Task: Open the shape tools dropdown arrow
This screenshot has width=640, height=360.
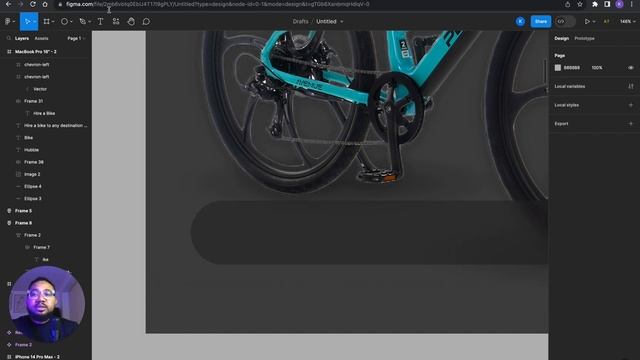Action: [71, 22]
